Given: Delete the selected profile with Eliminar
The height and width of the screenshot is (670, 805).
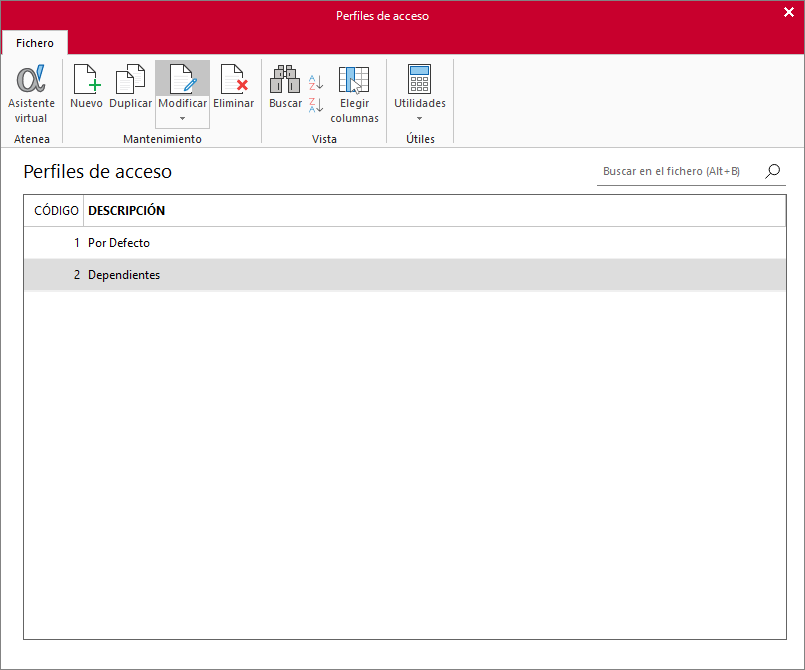Looking at the screenshot, I should tap(234, 86).
